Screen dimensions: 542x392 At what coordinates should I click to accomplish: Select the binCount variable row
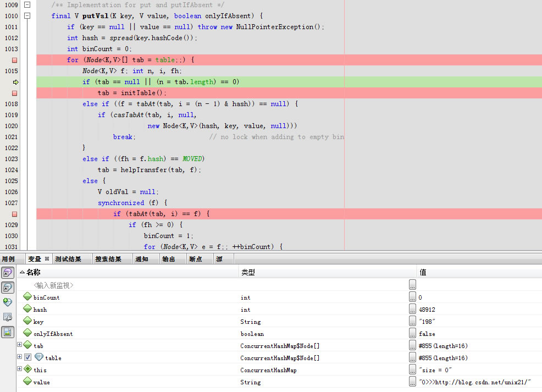coord(279,297)
